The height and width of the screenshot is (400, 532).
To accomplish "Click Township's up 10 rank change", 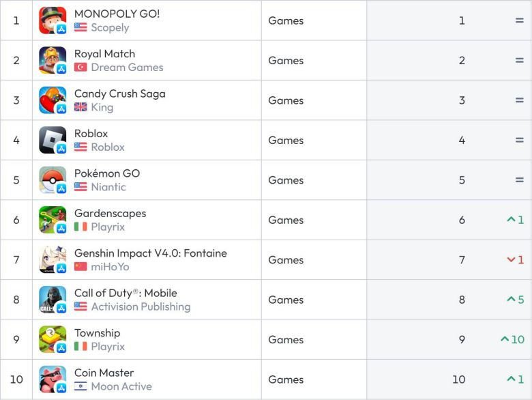I will tap(512, 339).
